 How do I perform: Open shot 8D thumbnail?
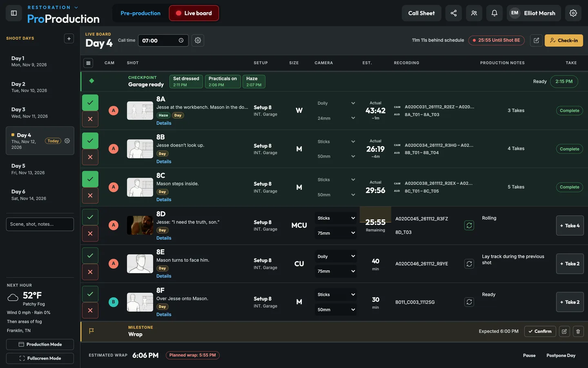(140, 225)
